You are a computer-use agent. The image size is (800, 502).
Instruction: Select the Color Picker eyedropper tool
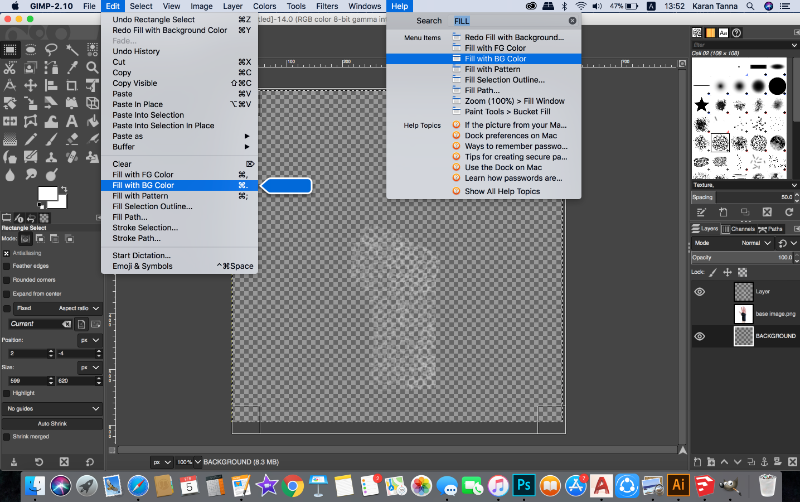point(72,67)
